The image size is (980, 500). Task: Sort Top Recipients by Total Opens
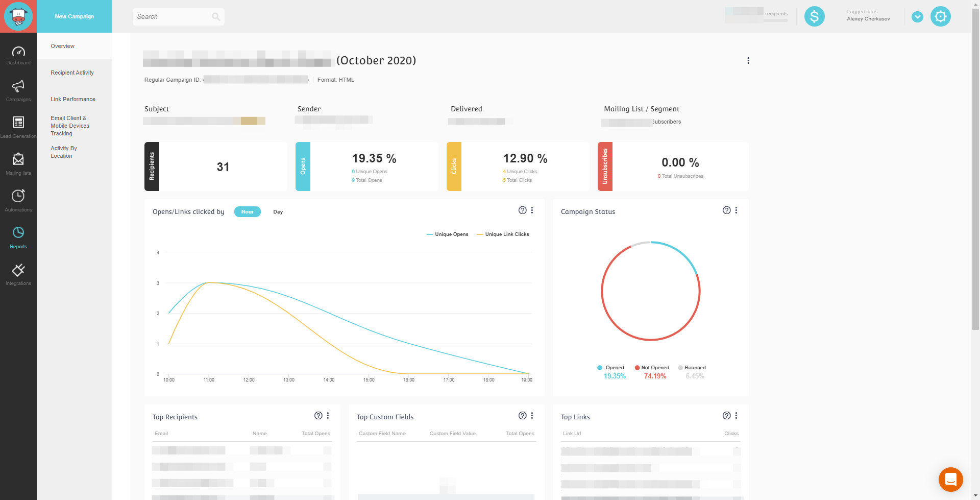316,434
